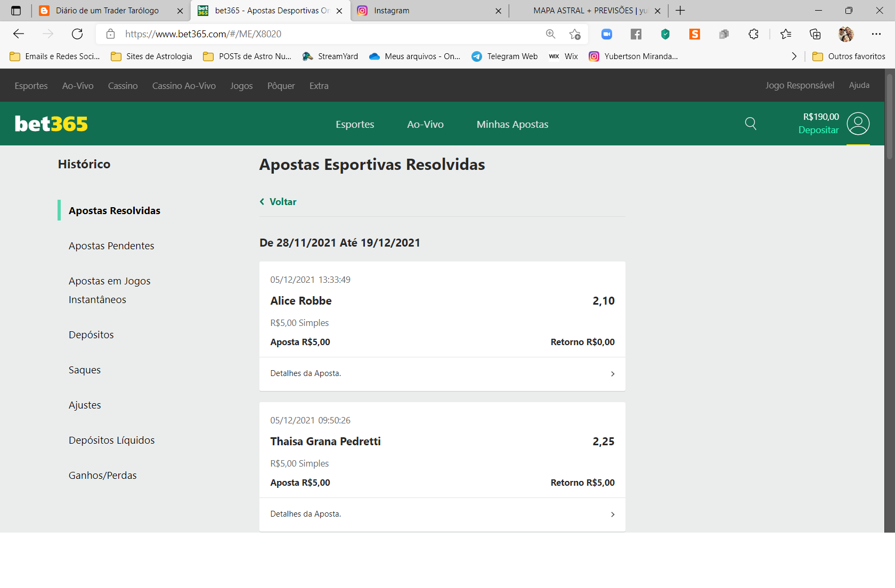Open Esportes in top dark menu
The image size is (895, 588).
(x=31, y=86)
